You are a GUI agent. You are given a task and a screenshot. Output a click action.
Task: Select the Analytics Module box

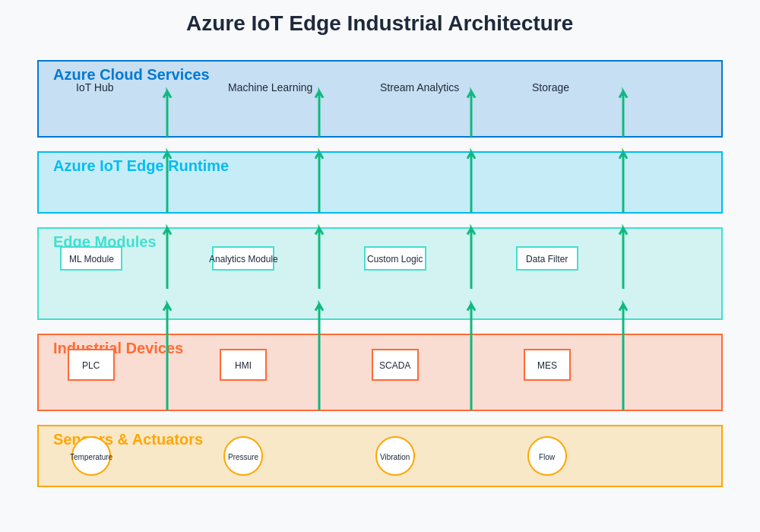pos(243,258)
